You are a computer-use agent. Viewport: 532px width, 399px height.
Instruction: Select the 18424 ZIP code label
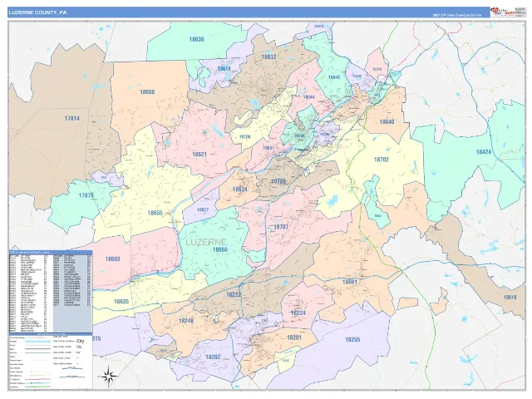(484, 152)
